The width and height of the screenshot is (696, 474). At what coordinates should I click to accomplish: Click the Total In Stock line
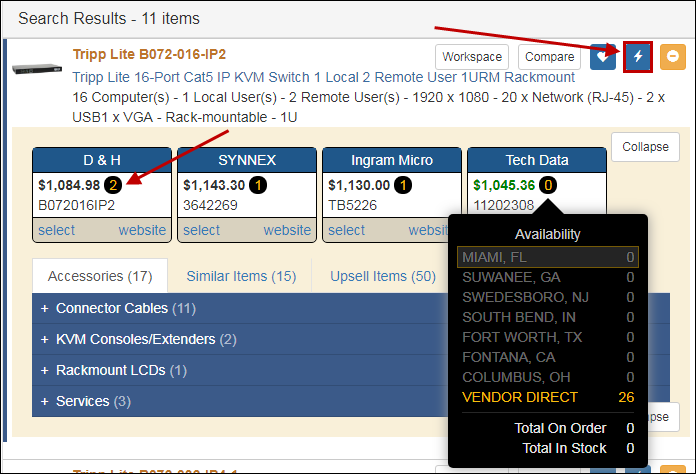click(578, 448)
